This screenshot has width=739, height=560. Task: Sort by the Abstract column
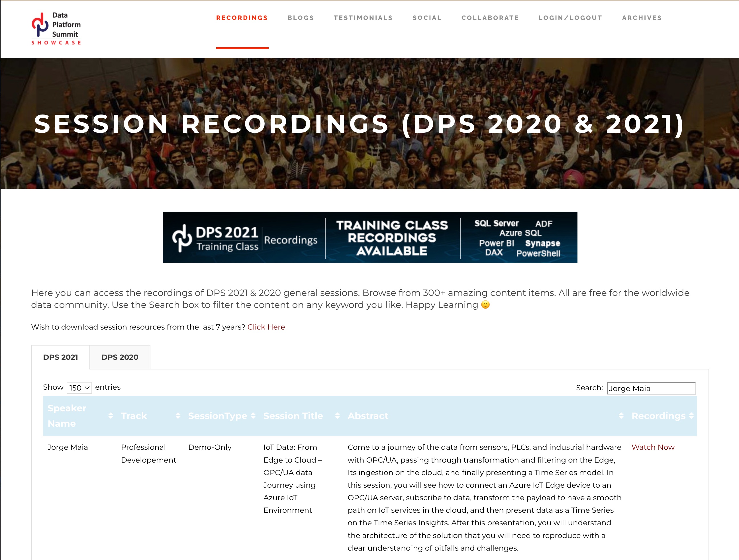[485, 416]
